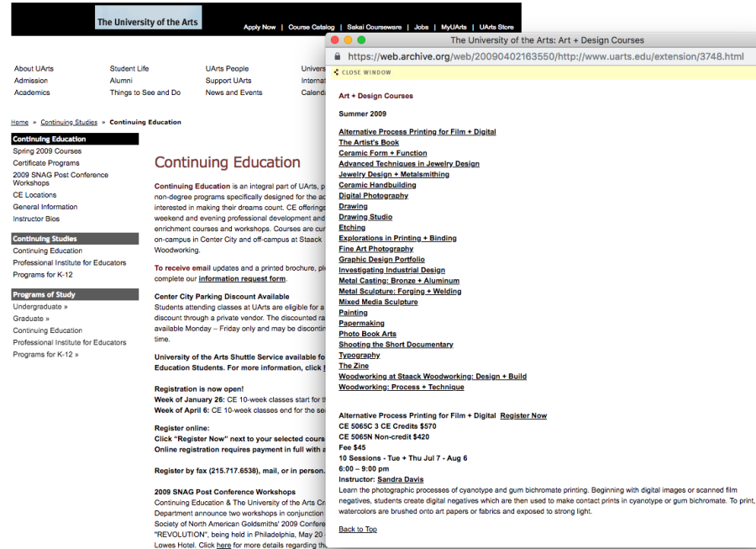
Task: Click the 'here' link about SNAG workshops
Action: (223, 545)
